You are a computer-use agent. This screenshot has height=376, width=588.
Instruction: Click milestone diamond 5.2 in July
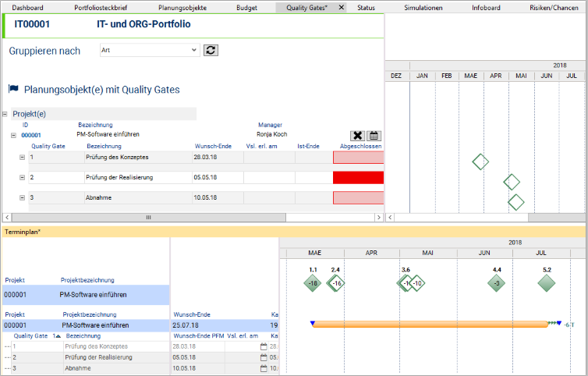click(x=547, y=283)
